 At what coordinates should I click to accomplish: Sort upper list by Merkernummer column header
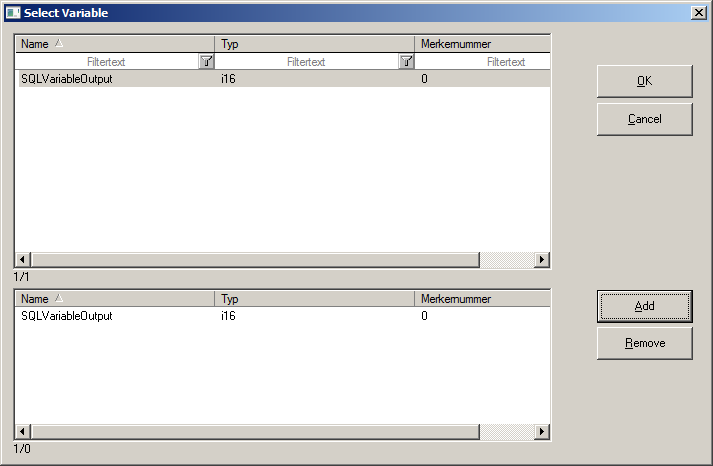pyautogui.click(x=482, y=44)
